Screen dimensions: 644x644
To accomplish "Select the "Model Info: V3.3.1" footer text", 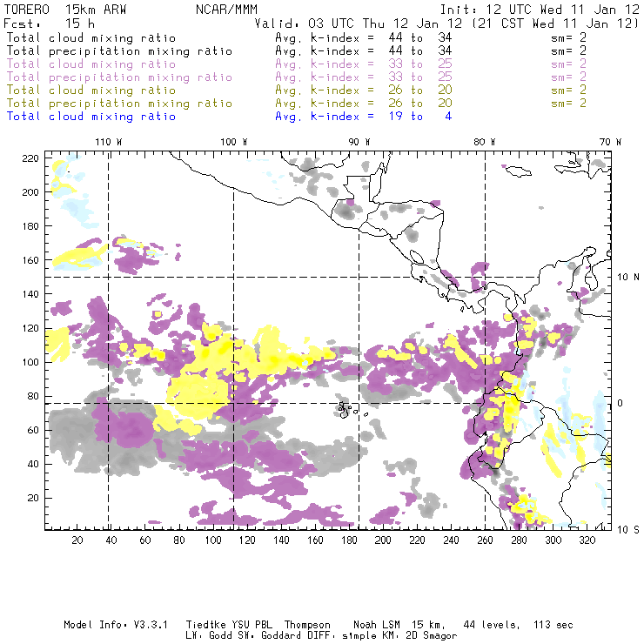I will point(116,625).
